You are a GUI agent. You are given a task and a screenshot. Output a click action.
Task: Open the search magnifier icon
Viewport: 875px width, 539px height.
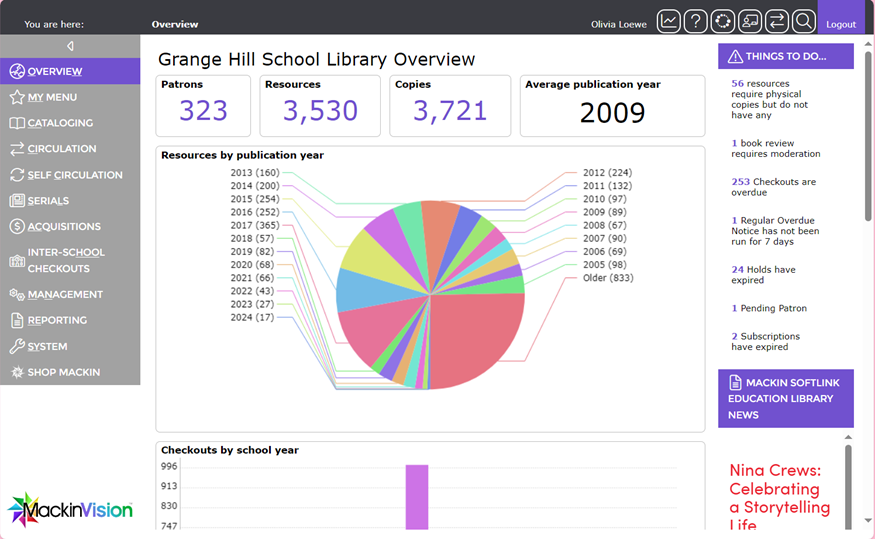(x=804, y=22)
